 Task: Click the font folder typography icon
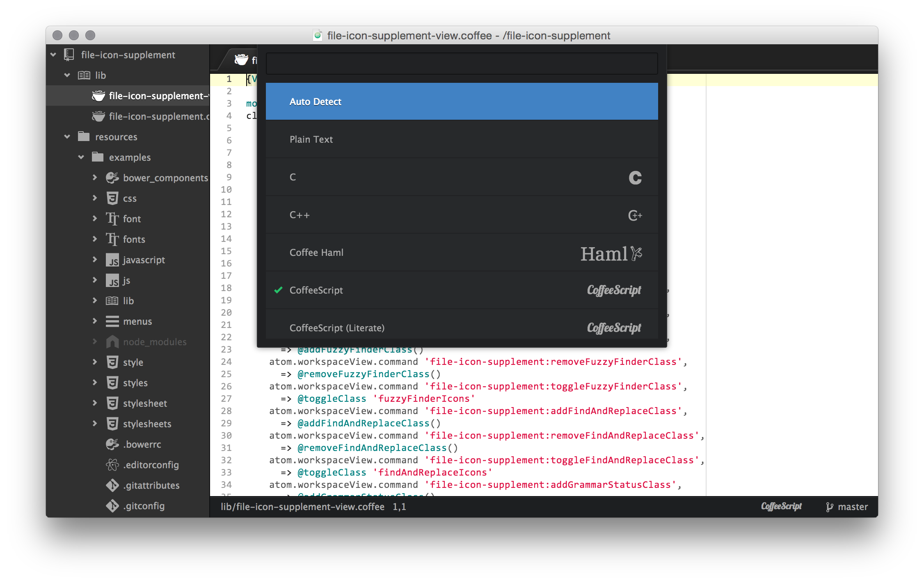(112, 219)
